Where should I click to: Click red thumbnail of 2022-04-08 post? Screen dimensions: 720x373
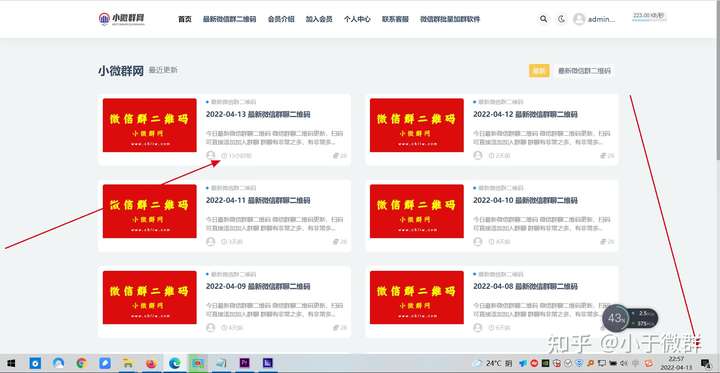point(416,297)
